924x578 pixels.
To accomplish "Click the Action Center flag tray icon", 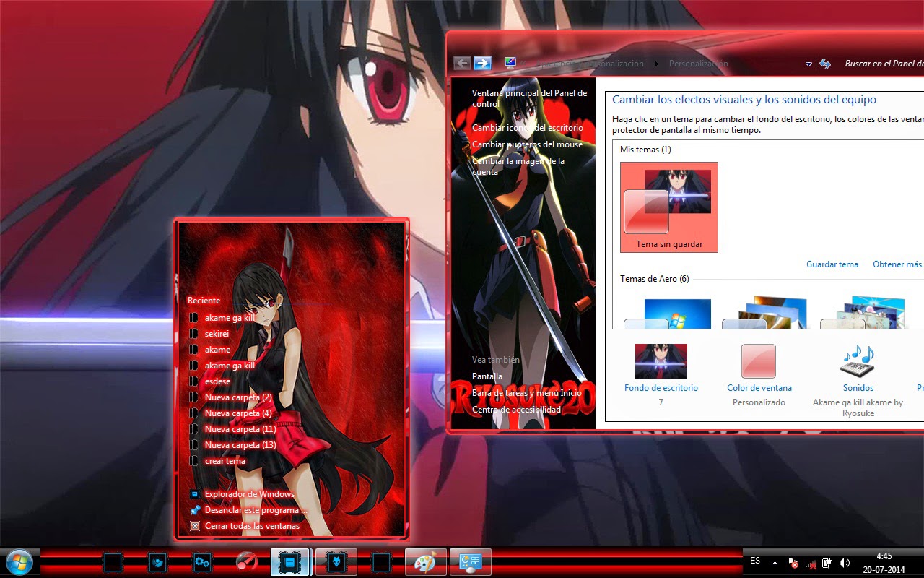I will 792,562.
